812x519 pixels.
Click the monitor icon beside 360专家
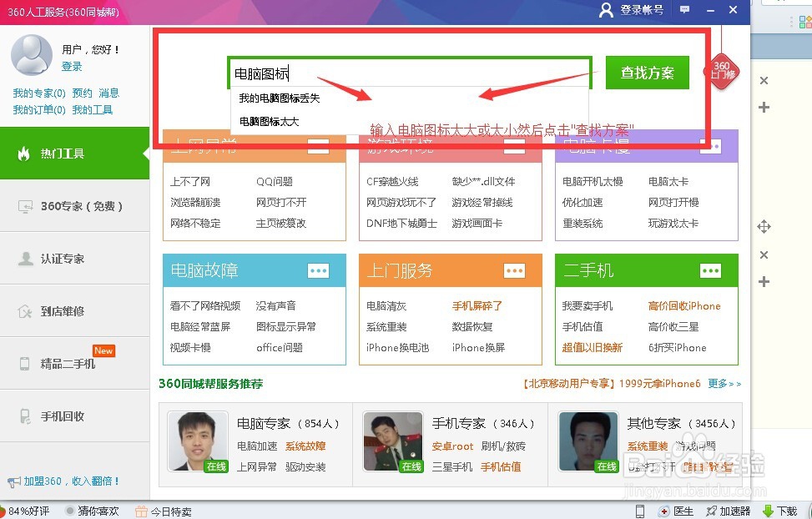coord(25,207)
